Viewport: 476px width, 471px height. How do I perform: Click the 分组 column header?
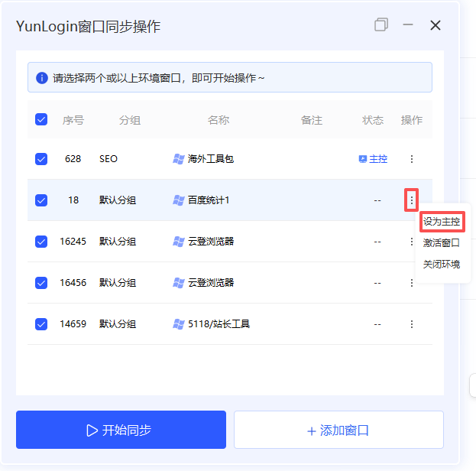(130, 120)
